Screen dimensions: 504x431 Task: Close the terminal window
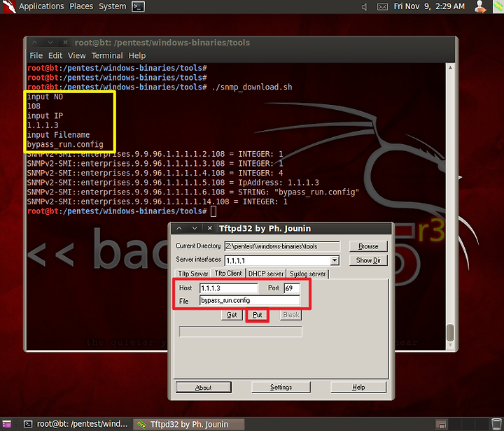pos(65,43)
